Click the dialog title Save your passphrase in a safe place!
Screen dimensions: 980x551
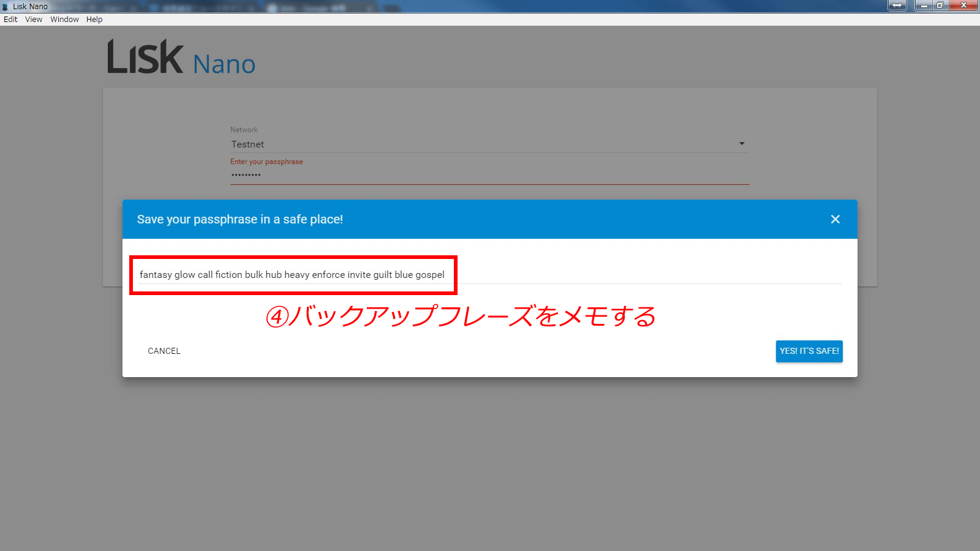coord(240,219)
